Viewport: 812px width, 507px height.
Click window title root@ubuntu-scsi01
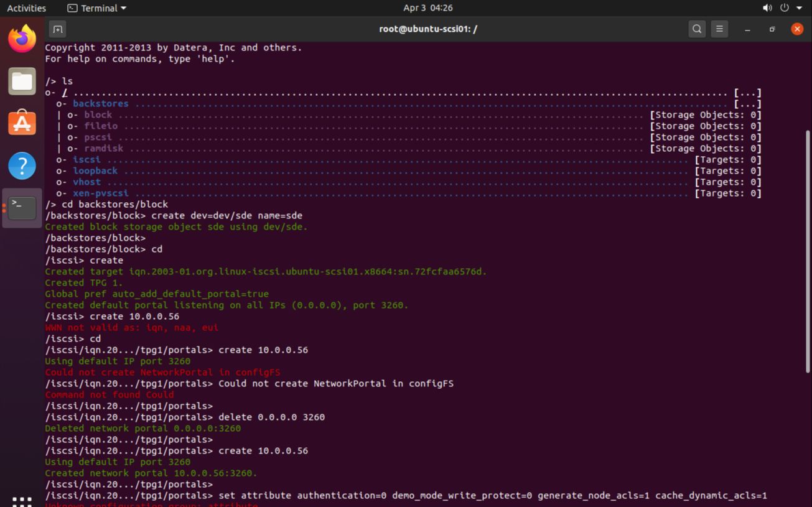point(428,29)
